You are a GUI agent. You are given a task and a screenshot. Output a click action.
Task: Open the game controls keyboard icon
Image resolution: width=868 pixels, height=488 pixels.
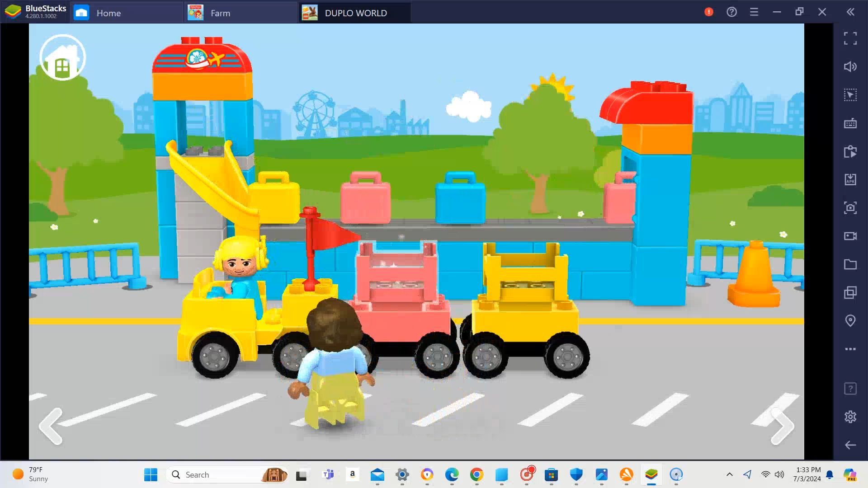(850, 123)
